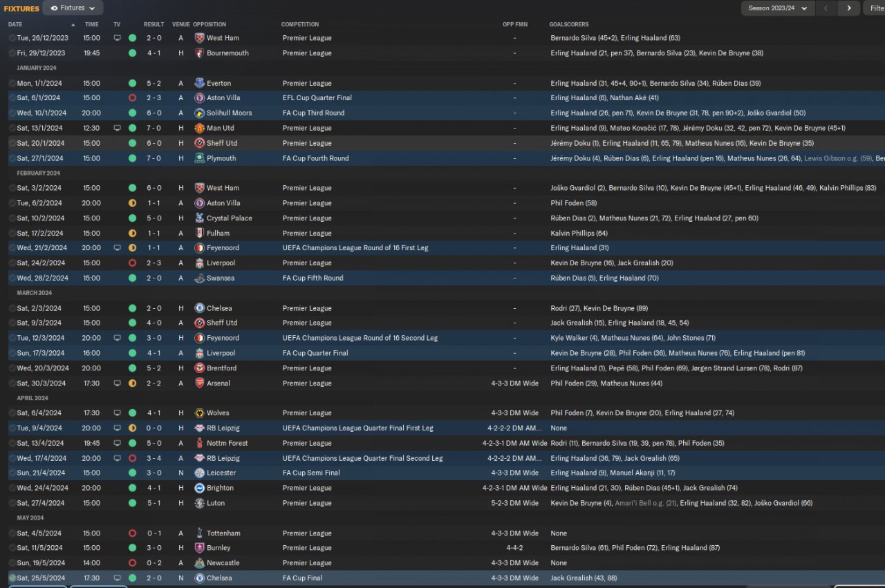This screenshot has height=588, width=885.
Task: Click the TV column header
Action: [117, 24]
